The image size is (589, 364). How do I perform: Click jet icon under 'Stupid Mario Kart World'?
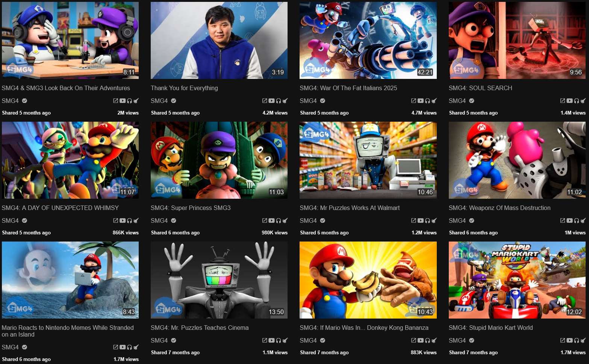[583, 340]
